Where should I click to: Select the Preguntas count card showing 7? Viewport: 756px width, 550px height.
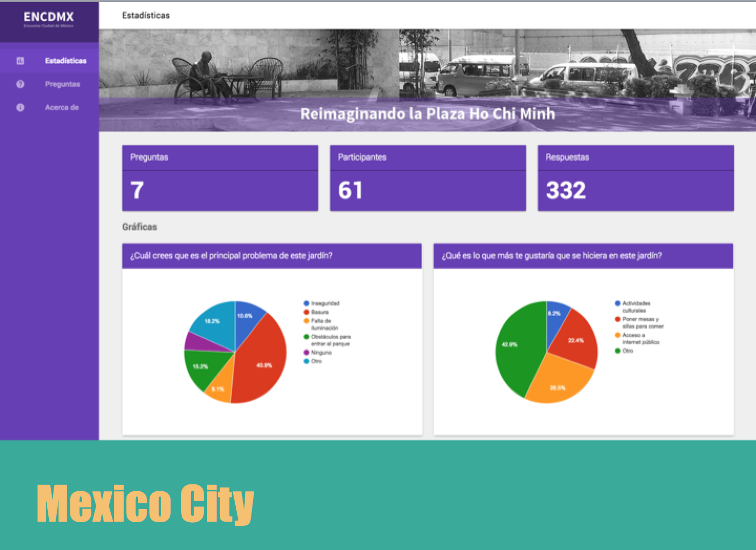coord(220,178)
